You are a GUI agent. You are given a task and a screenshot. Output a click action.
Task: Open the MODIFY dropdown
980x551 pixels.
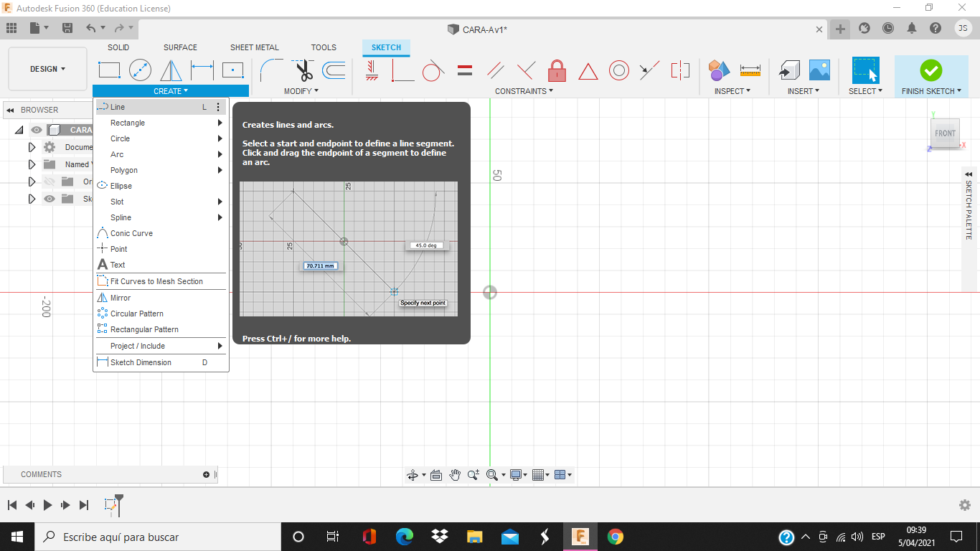301,91
